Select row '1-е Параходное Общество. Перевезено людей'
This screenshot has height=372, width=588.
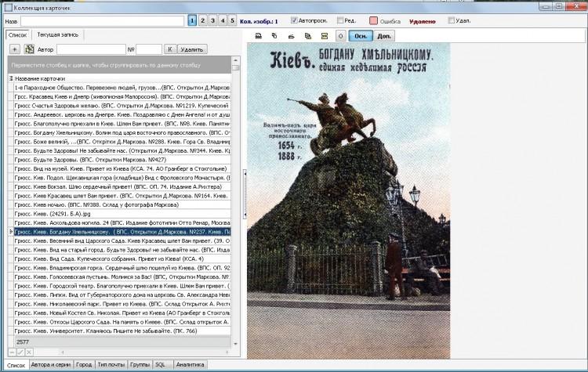[x=122, y=88]
